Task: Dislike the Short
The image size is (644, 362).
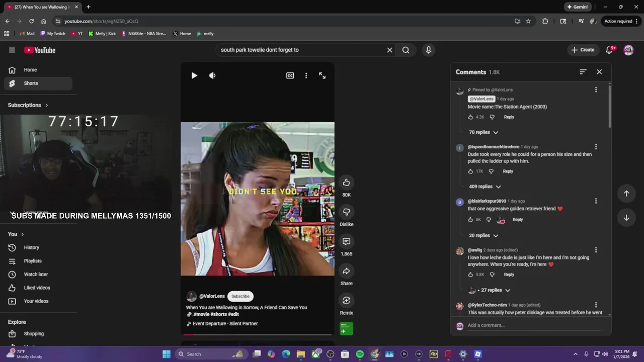Action: click(x=346, y=212)
